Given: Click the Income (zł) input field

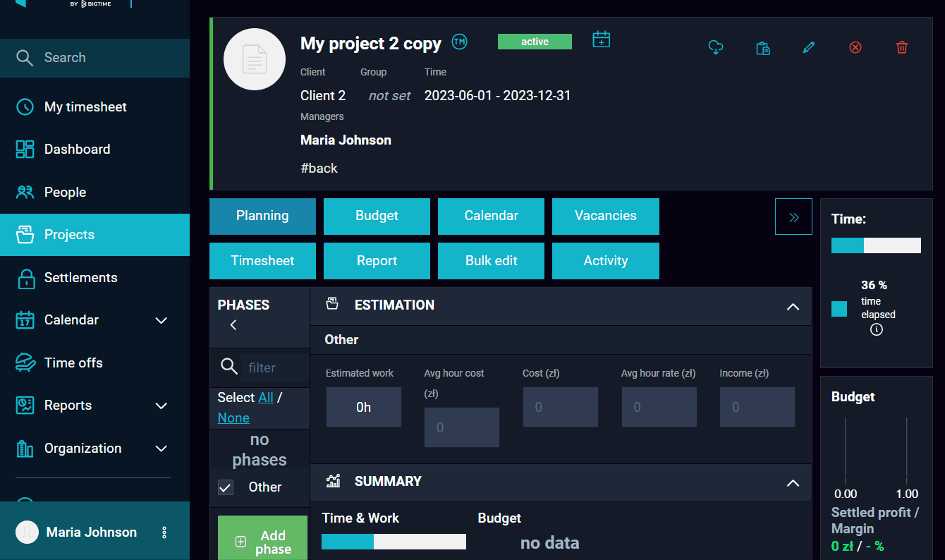Looking at the screenshot, I should click(x=757, y=407).
